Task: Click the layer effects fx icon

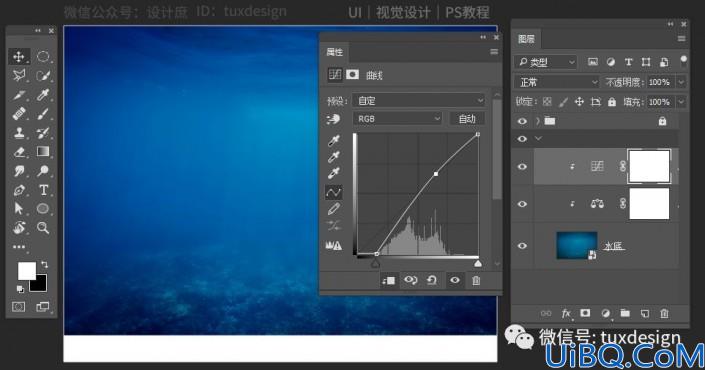Action: coord(566,313)
